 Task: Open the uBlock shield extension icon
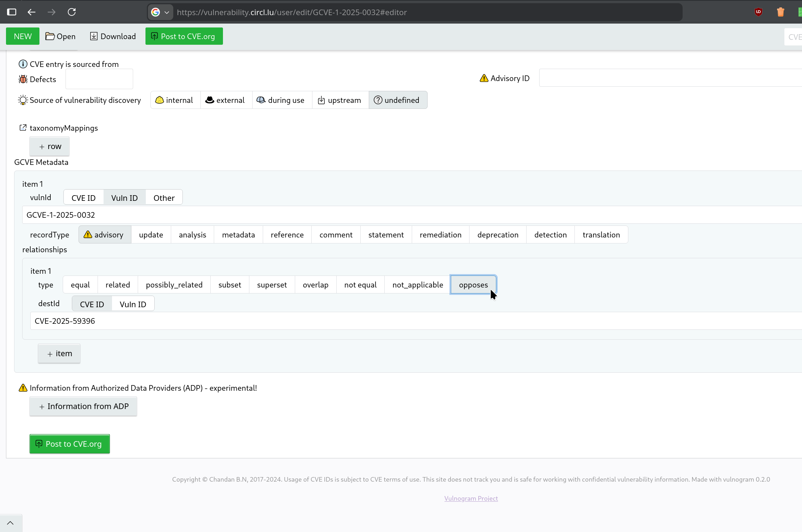pos(758,12)
